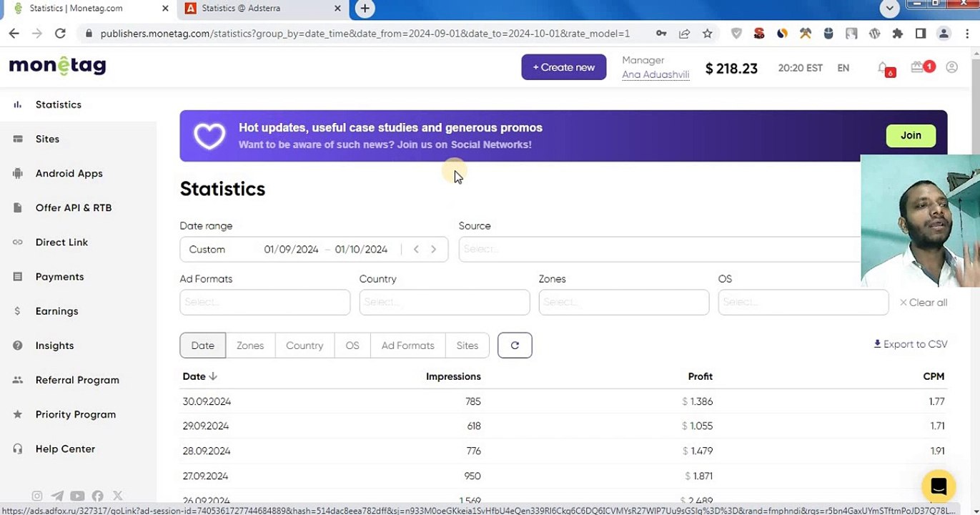Click Export to CSV link
Screen dimensions: 980x515
910,344
